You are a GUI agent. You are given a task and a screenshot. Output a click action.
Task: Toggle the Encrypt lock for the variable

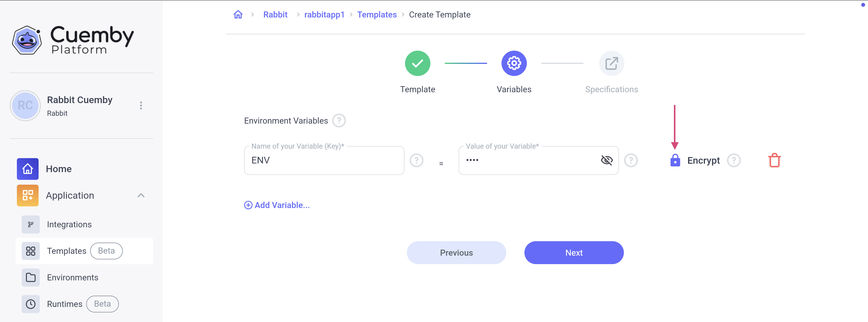click(675, 160)
